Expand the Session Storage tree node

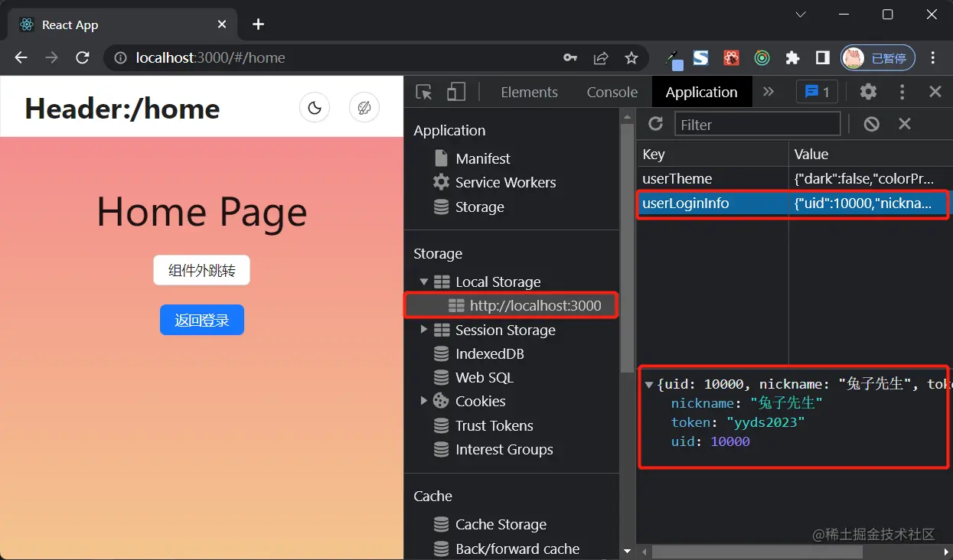(x=424, y=330)
